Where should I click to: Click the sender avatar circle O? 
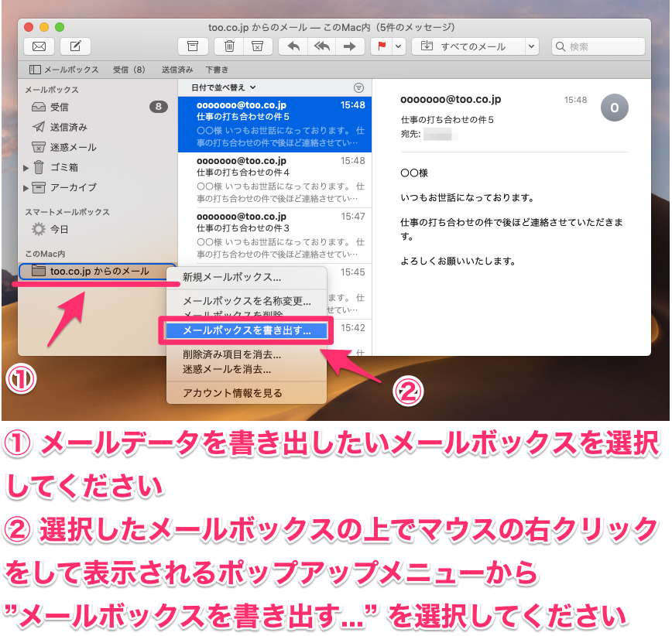point(614,108)
